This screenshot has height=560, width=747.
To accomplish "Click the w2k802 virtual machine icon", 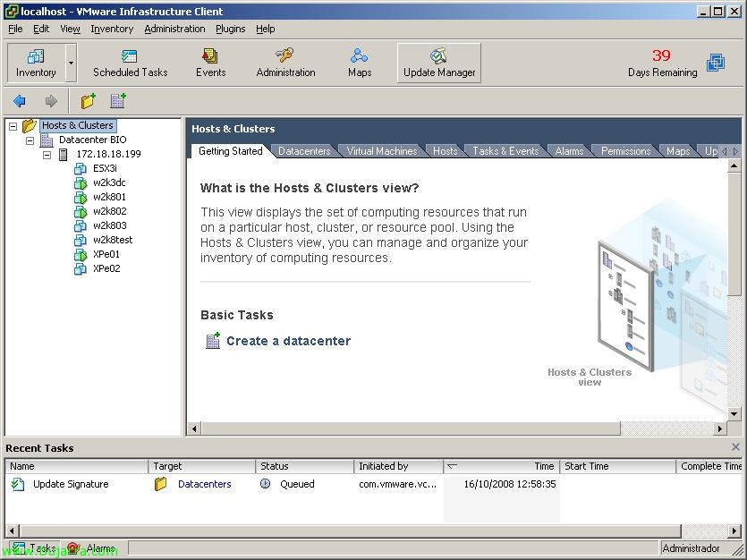I will 81,211.
